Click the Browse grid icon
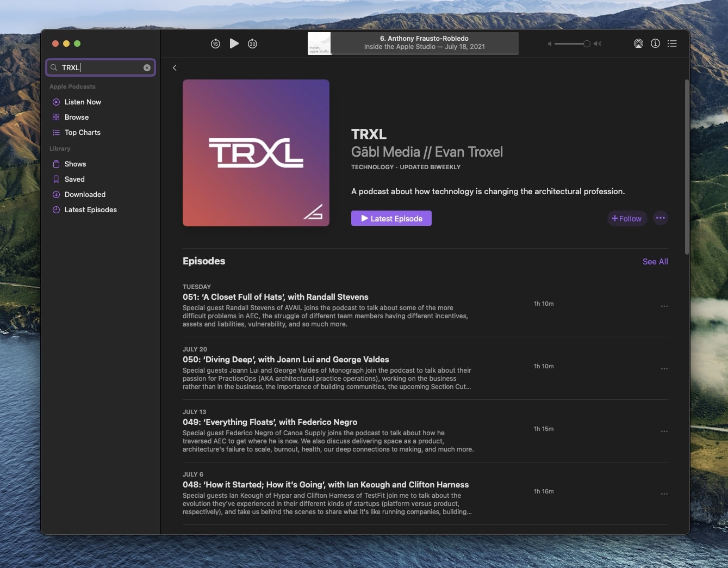The width and height of the screenshot is (728, 568). pos(56,117)
